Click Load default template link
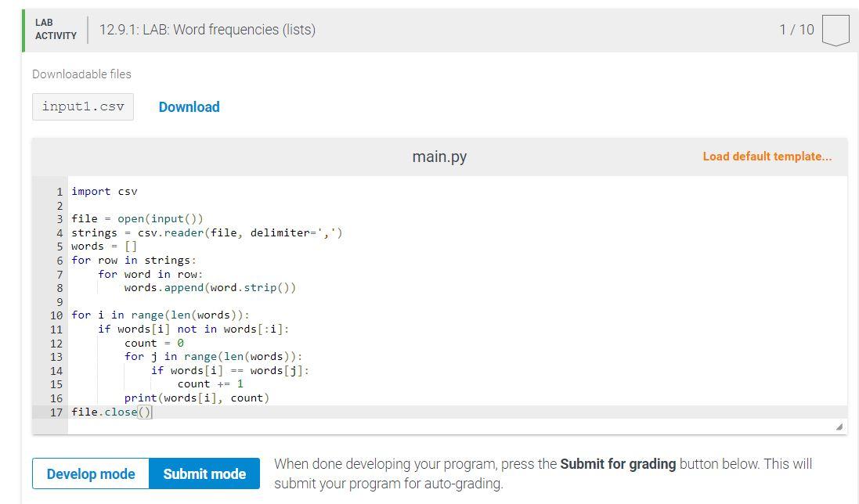This screenshot has height=504, width=859. click(x=767, y=157)
